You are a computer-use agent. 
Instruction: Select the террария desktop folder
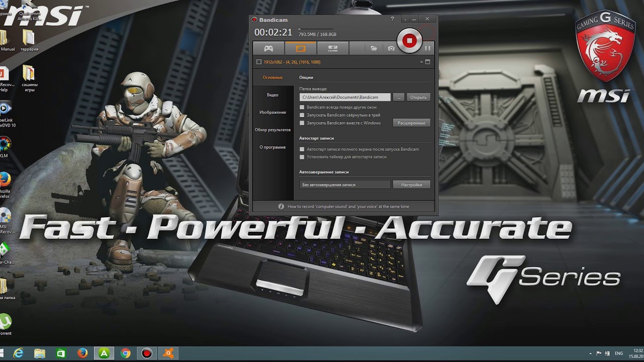tap(29, 40)
